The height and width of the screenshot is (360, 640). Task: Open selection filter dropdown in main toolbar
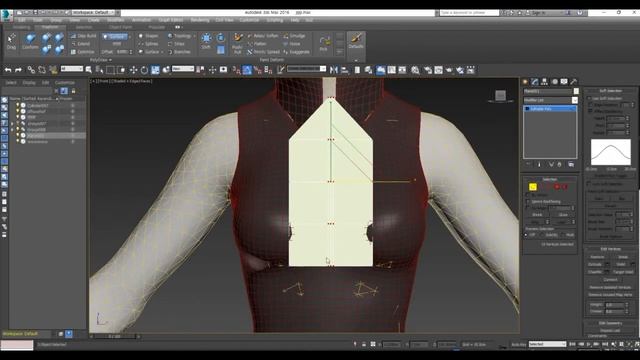pyautogui.click(x=72, y=69)
